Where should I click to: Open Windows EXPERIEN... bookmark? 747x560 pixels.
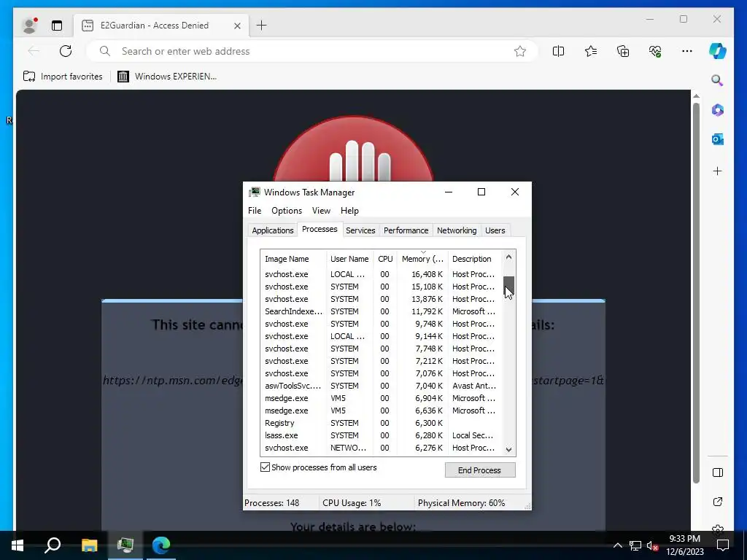[167, 76]
